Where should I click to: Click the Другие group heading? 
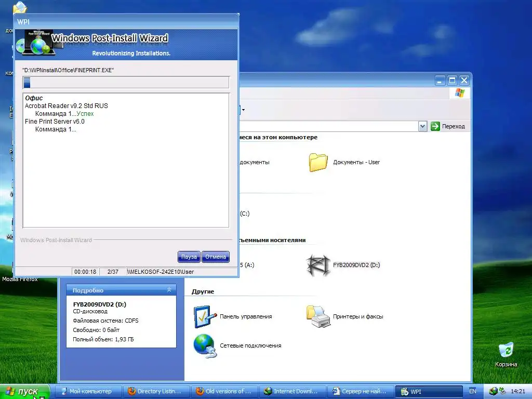(x=203, y=291)
